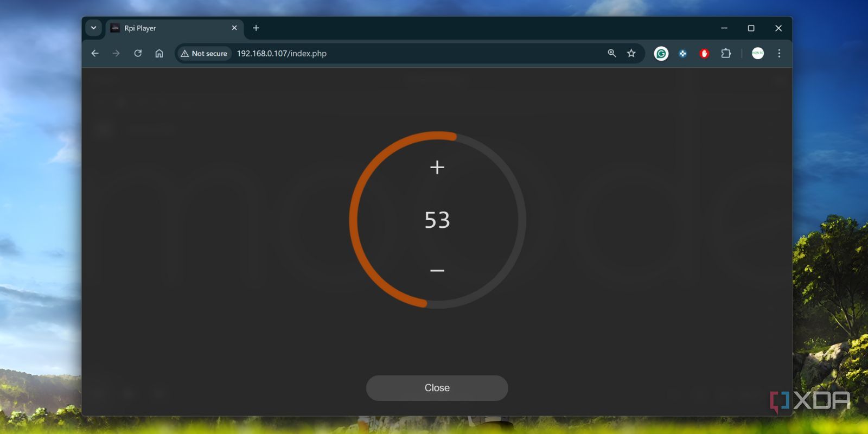Reload the current page
The image size is (868, 434).
pyautogui.click(x=138, y=53)
